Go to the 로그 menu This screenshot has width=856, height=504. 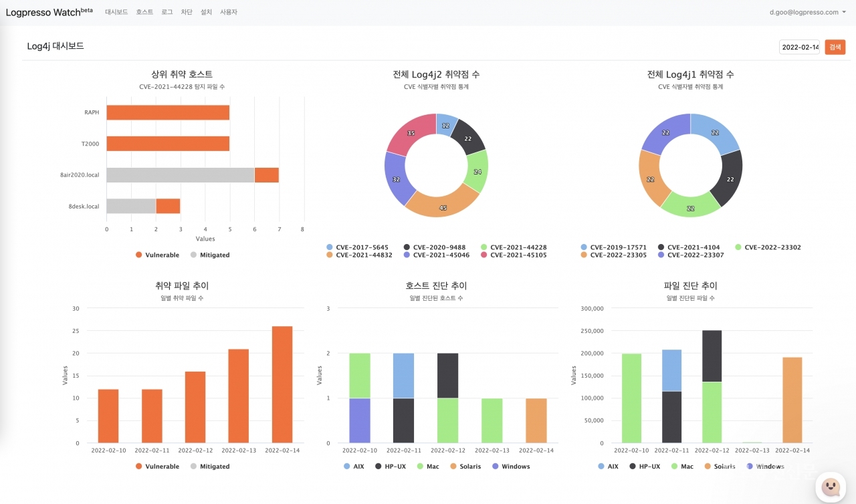167,12
